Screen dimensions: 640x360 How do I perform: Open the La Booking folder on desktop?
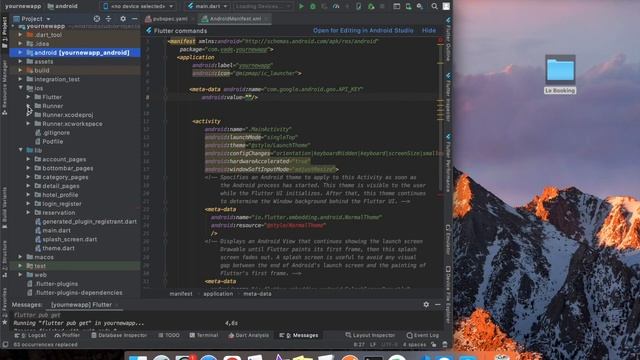560,74
